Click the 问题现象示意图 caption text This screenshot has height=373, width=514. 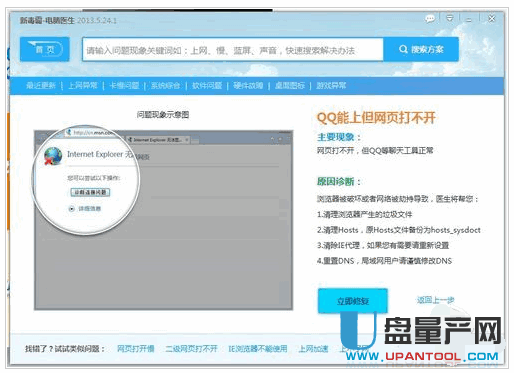163,115
